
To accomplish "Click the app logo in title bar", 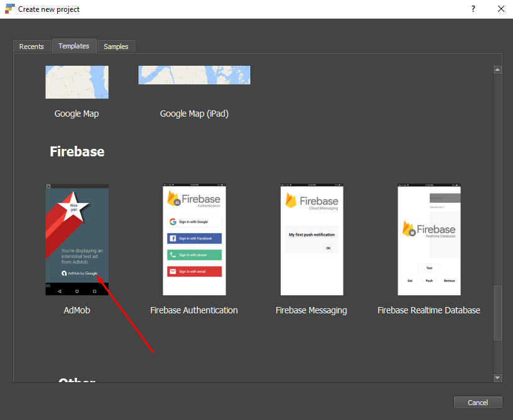I will [x=10, y=9].
